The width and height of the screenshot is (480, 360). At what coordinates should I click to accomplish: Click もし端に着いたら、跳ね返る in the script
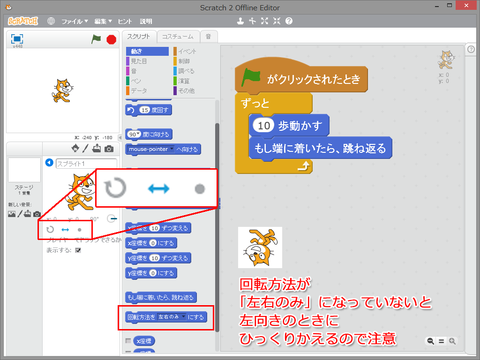320,148
